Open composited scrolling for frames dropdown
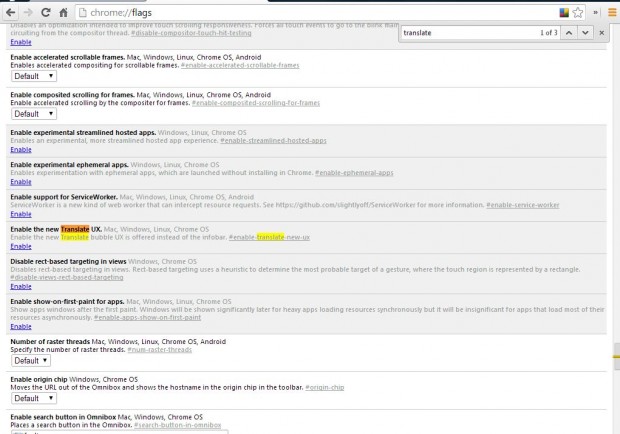Viewport: 620px width, 434px height. [x=34, y=114]
